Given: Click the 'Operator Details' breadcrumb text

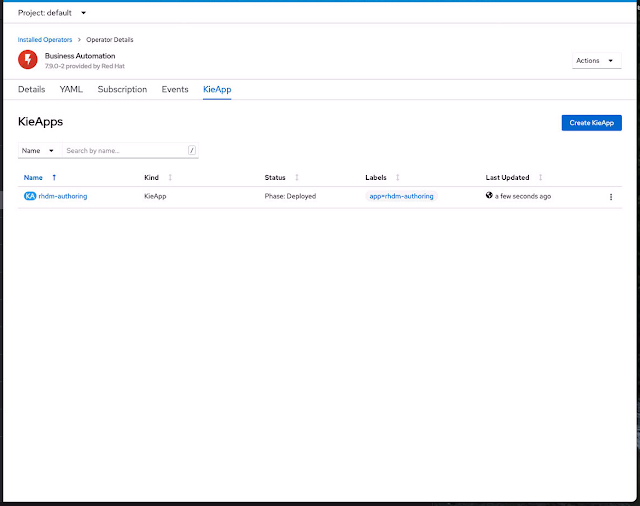Looking at the screenshot, I should click(109, 40).
